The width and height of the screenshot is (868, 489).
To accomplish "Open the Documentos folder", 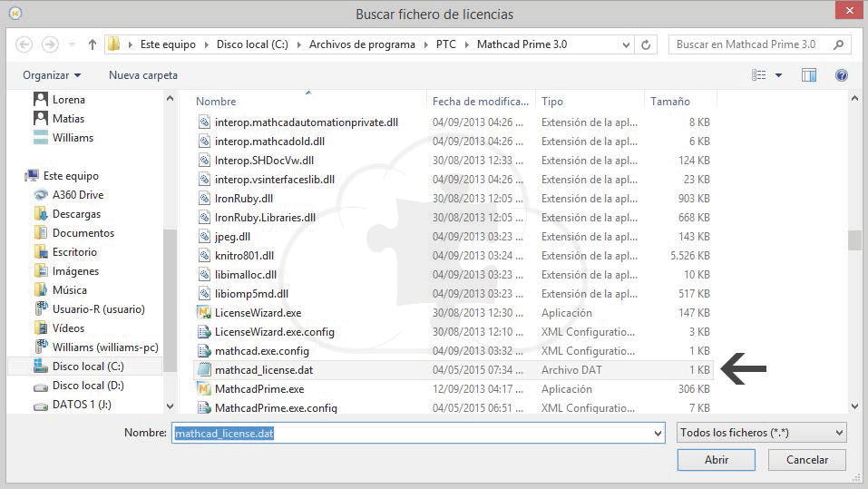I will [74, 233].
